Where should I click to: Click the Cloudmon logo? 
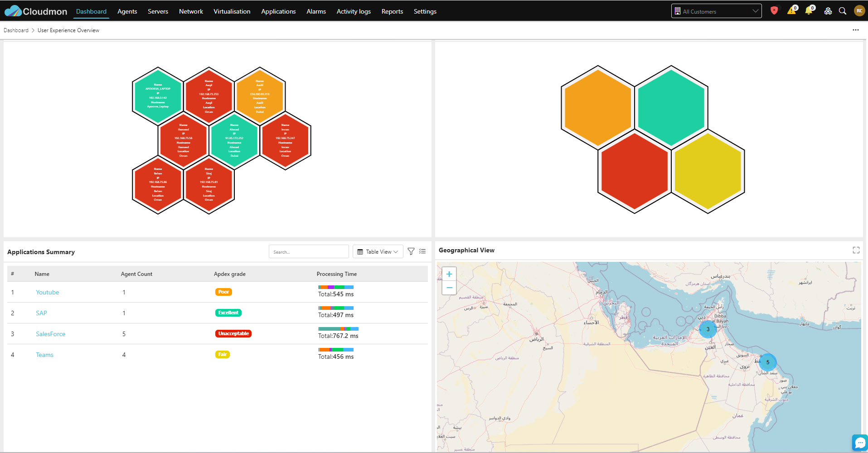coord(36,11)
